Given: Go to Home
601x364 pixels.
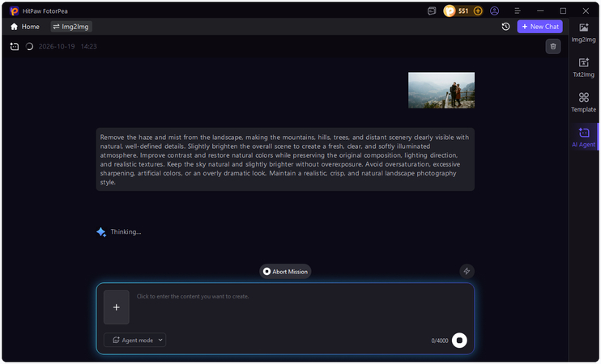Looking at the screenshot, I should pyautogui.click(x=25, y=27).
